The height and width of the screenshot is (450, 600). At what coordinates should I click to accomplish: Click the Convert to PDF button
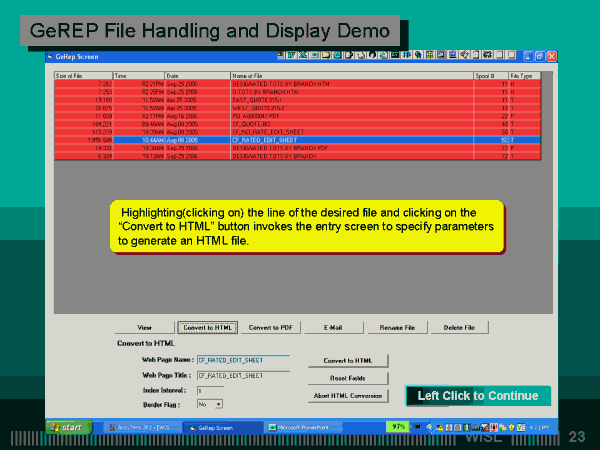[270, 327]
